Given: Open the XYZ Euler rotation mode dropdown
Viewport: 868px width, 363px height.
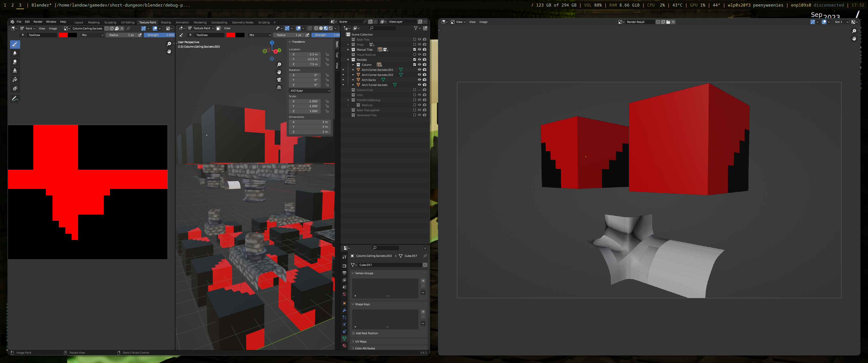Looking at the screenshot, I should point(309,90).
